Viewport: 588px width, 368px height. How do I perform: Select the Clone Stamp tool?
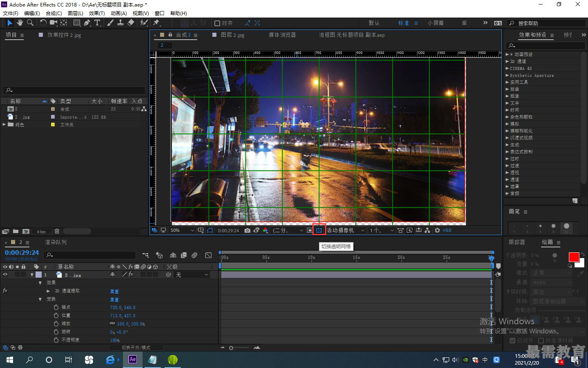[120, 23]
